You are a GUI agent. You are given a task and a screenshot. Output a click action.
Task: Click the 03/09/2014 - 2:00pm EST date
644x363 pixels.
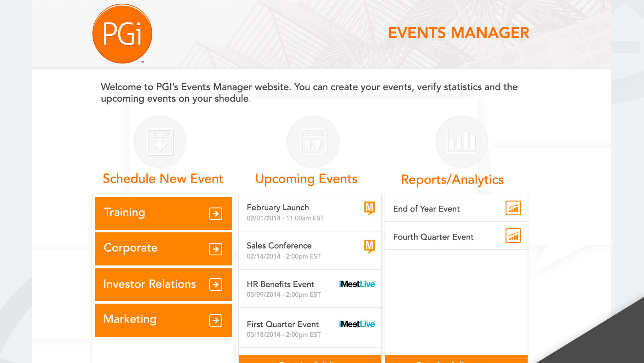[x=284, y=294]
